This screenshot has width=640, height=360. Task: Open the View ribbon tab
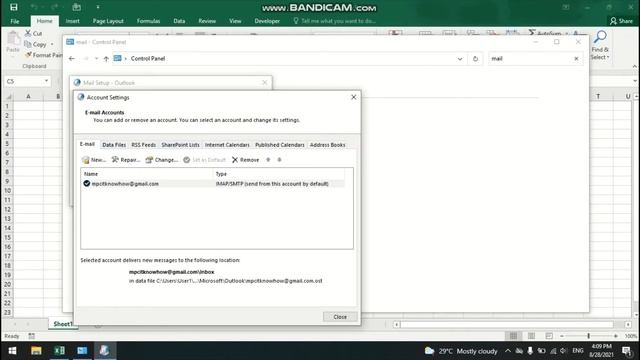(x=235, y=21)
